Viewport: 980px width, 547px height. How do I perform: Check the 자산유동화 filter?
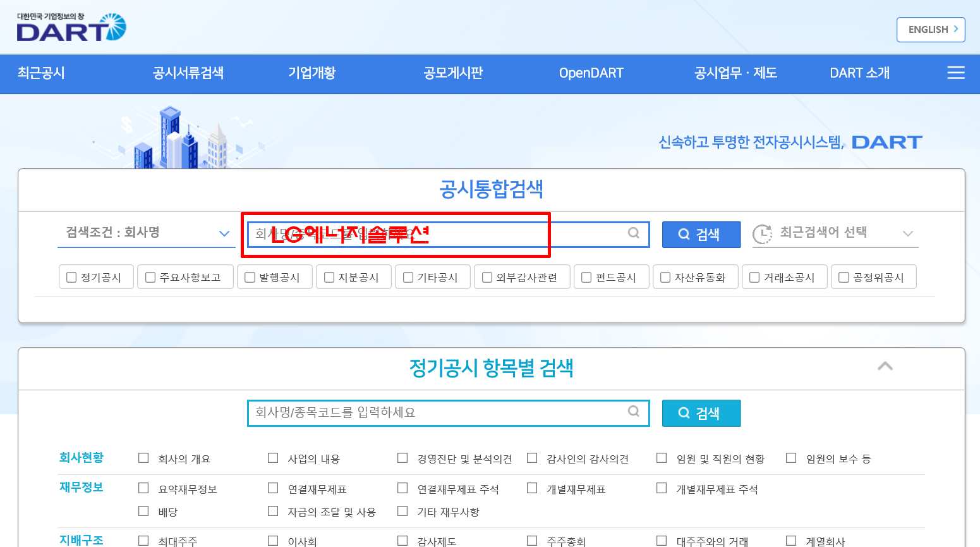pos(665,277)
